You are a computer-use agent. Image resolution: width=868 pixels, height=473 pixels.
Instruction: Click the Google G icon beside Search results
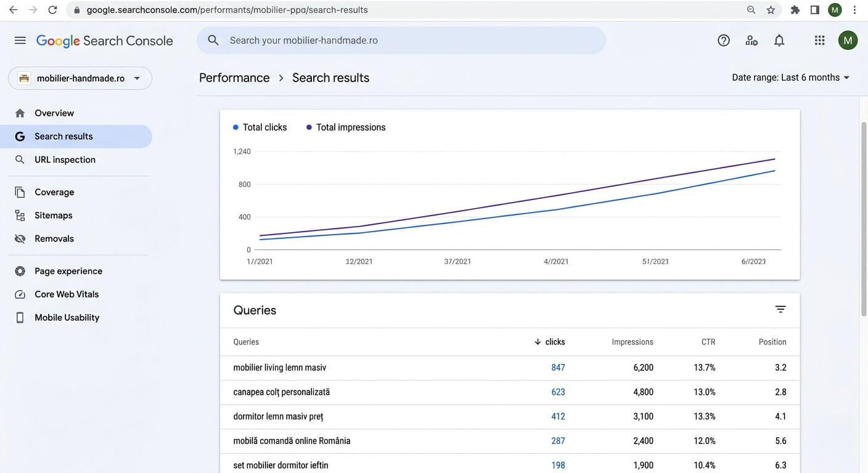[x=20, y=137]
